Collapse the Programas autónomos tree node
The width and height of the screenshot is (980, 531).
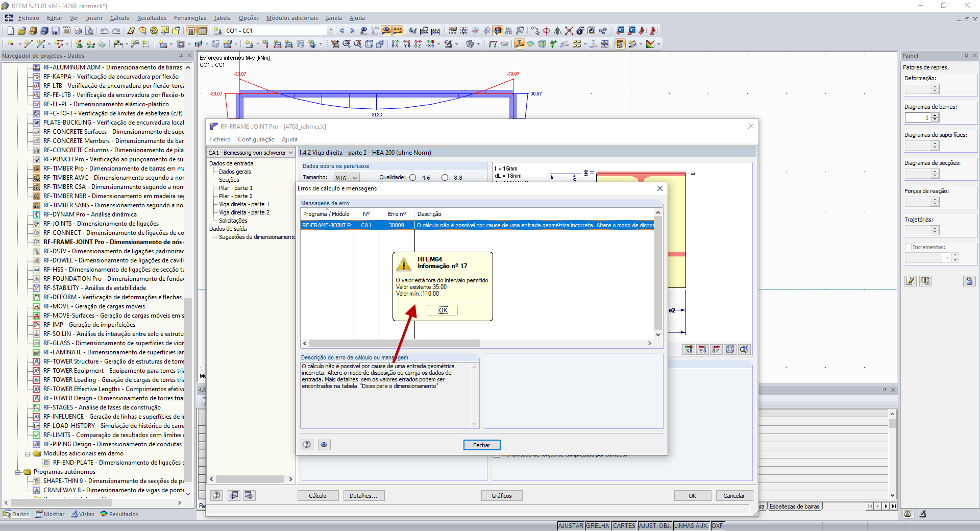pos(18,472)
